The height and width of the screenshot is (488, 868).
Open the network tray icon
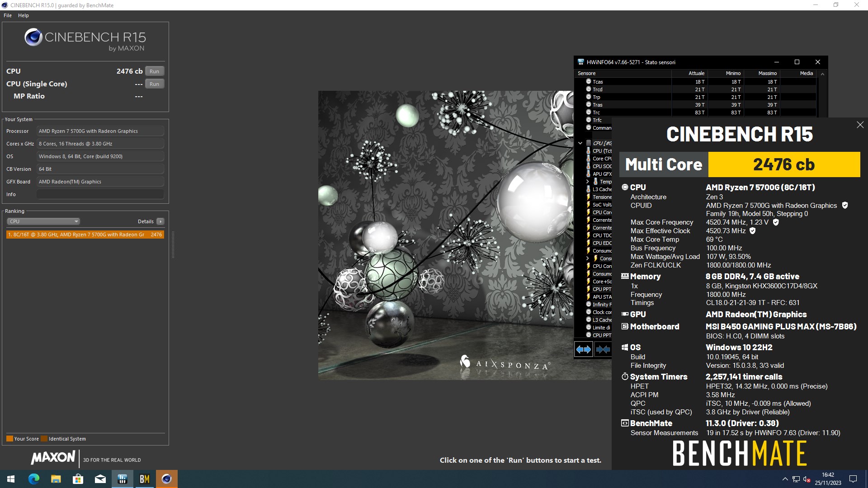tap(796, 479)
